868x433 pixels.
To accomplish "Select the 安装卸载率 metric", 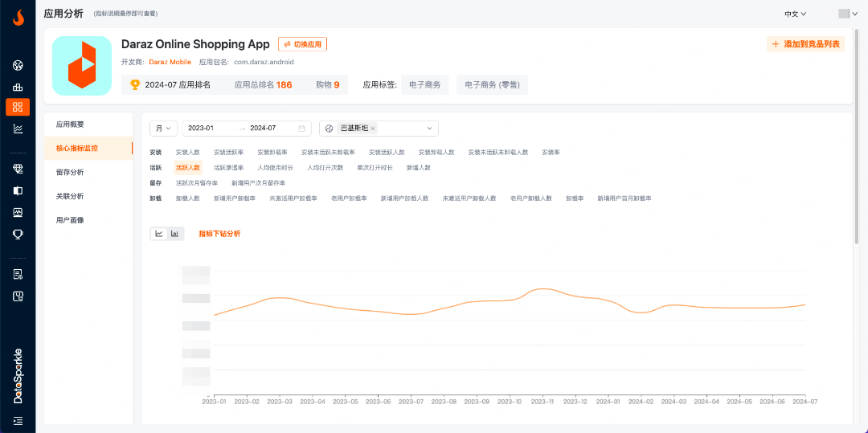I will (272, 152).
